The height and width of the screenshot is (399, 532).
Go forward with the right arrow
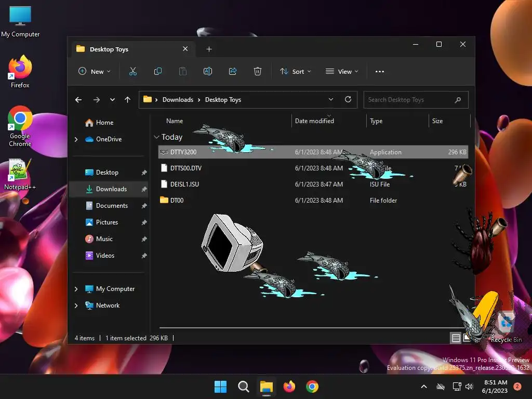click(x=96, y=100)
